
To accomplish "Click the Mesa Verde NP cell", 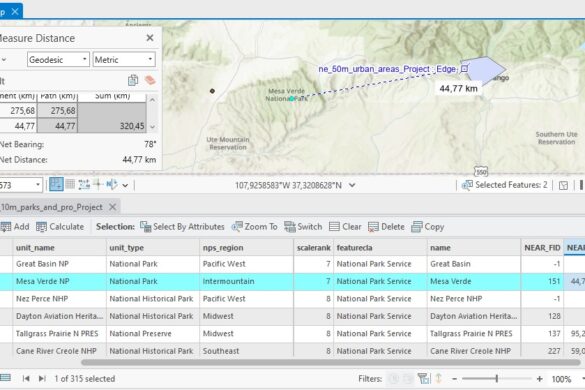I will point(59,281).
